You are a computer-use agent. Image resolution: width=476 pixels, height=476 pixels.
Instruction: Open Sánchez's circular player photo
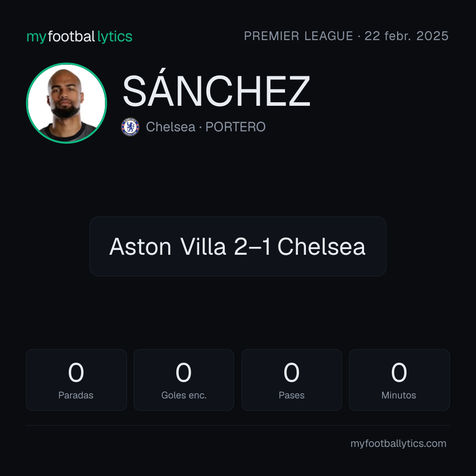coord(67,103)
